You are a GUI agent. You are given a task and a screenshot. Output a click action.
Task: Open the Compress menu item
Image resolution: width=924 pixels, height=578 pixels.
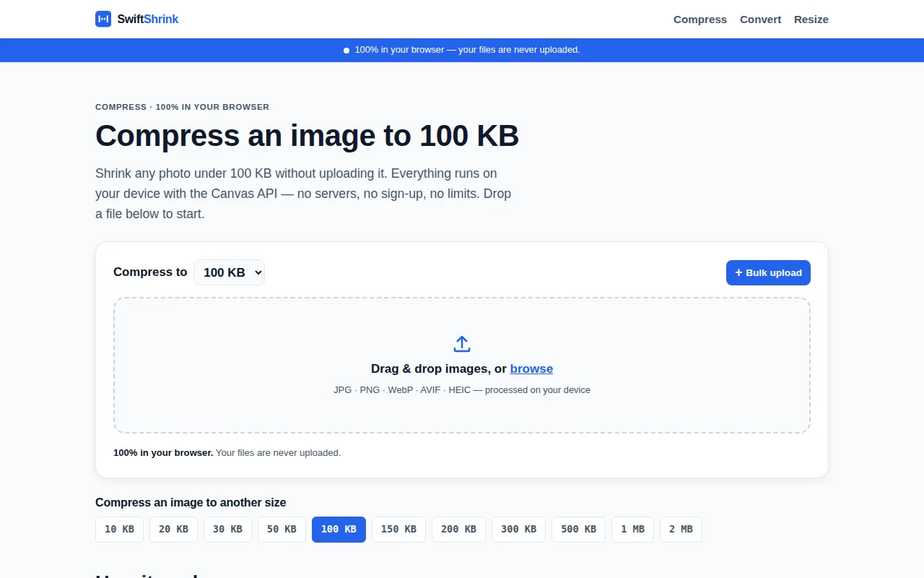tap(700, 20)
